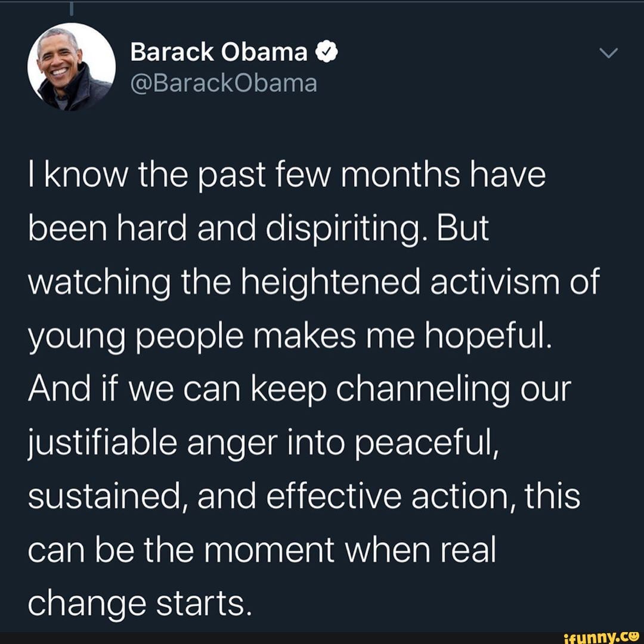
Task: Open the profile picture next to Barack Obama name
Action: (x=72, y=67)
